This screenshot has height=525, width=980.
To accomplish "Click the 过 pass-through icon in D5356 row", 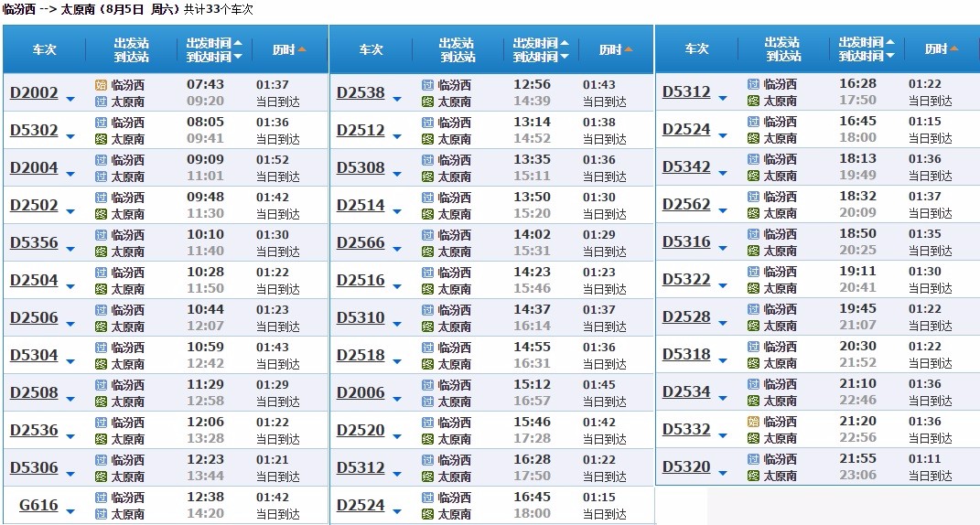I will 102,235.
